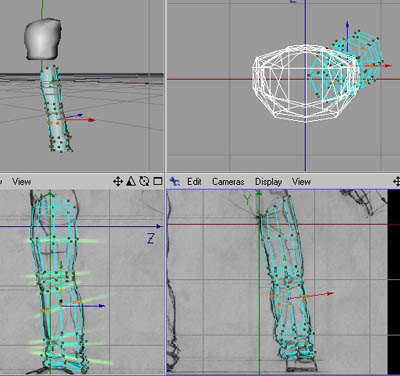Viewport: 400px width, 376px height.
Task: Toggle maximize for the bottom-left viewport
Action: tap(158, 181)
